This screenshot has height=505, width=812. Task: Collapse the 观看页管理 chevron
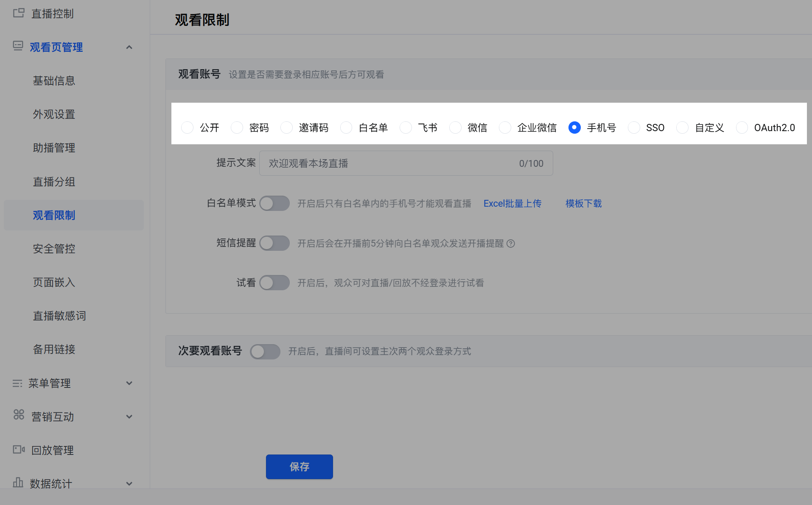point(129,47)
